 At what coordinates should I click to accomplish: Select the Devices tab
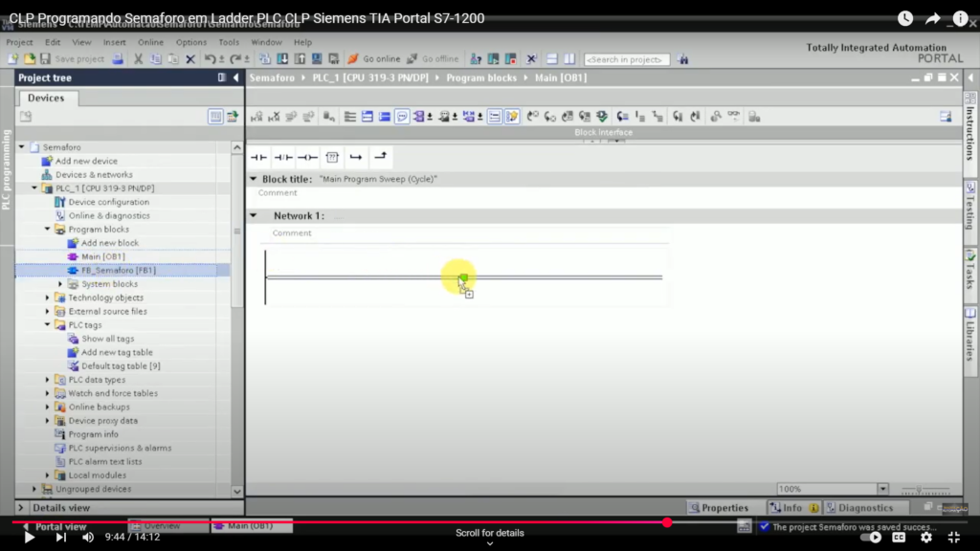pyautogui.click(x=46, y=99)
